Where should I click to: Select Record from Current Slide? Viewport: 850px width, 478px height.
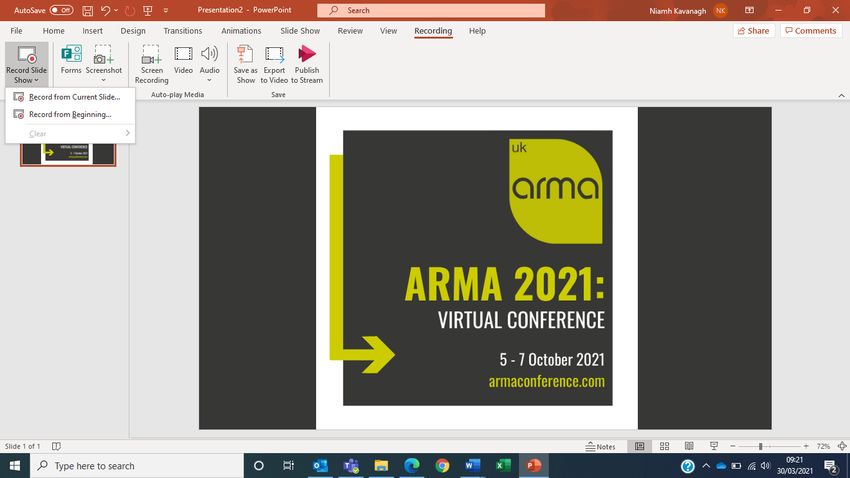pyautogui.click(x=70, y=97)
